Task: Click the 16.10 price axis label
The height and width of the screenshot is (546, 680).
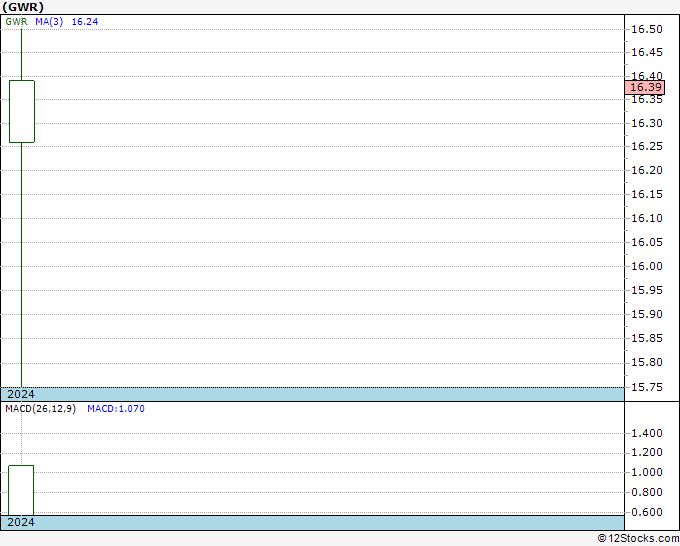Action: pos(647,219)
